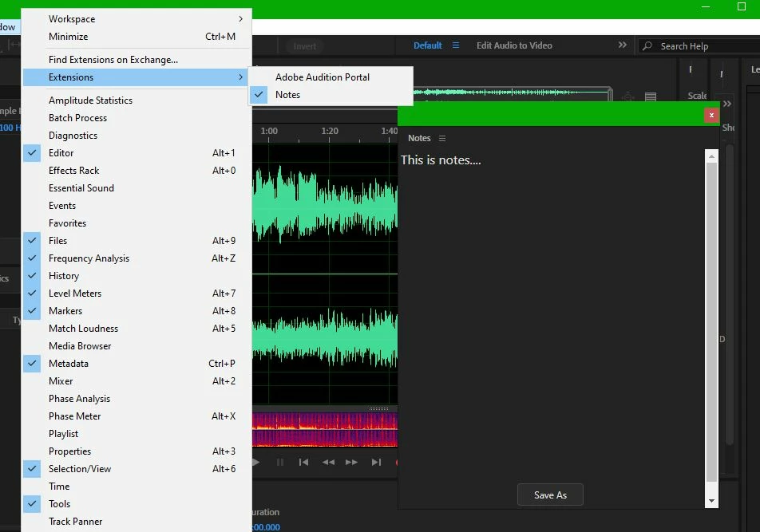Show the Favorites panel
Screen dimensions: 760x532
click(x=137, y=223)
